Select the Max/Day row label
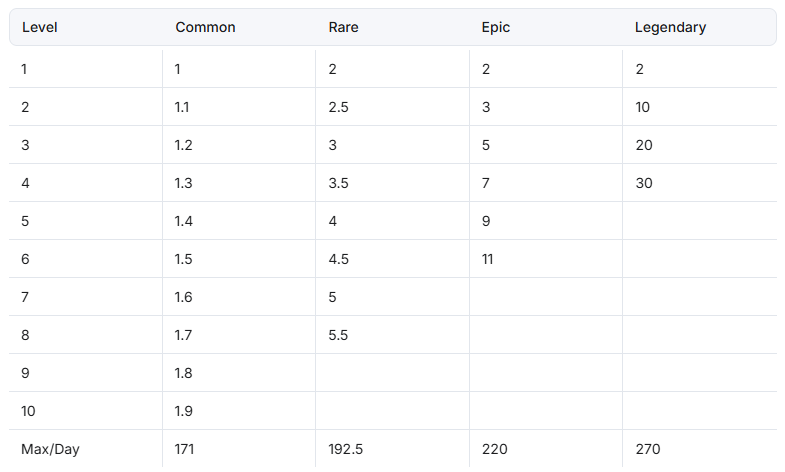This screenshot has height=472, width=785. 50,449
